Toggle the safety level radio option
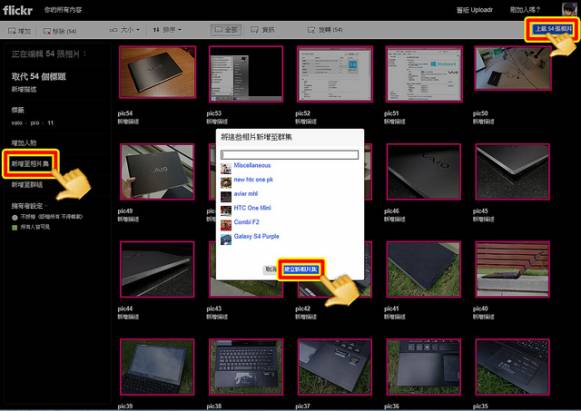The height and width of the screenshot is (411, 581). click(x=14, y=218)
